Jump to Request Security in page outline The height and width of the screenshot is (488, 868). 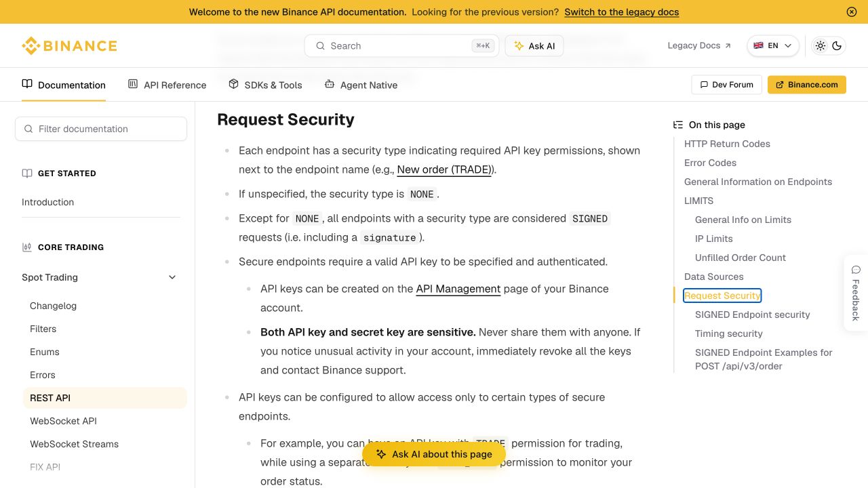722,296
